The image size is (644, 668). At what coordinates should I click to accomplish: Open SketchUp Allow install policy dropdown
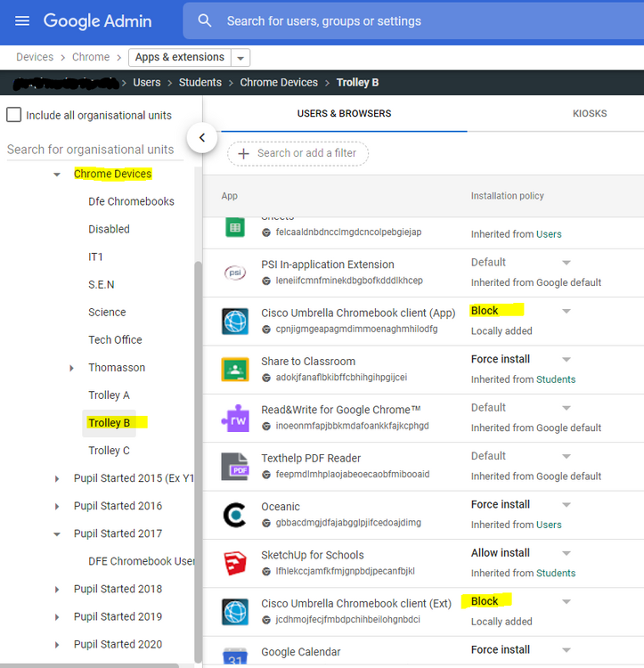(566, 553)
